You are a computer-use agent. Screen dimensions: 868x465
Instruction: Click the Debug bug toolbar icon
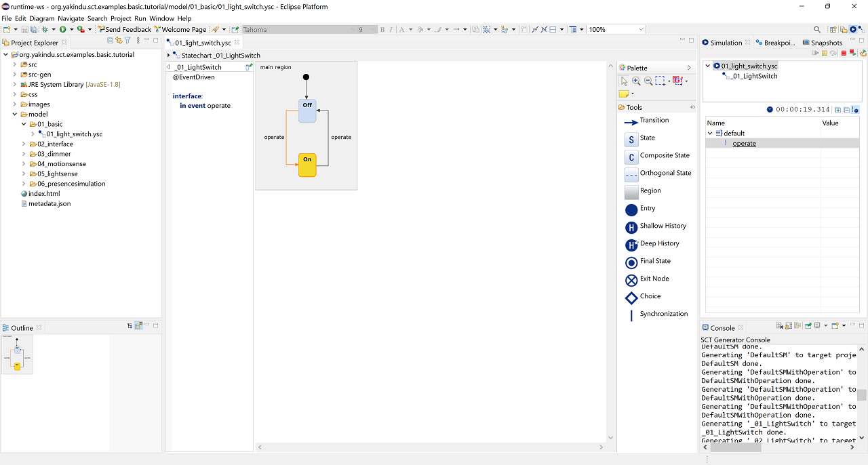(x=45, y=29)
